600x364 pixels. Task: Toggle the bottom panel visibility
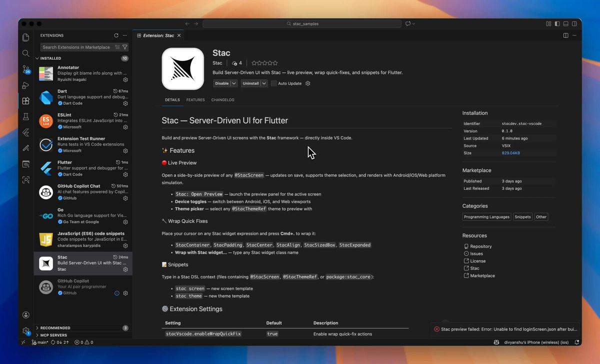(566, 23)
